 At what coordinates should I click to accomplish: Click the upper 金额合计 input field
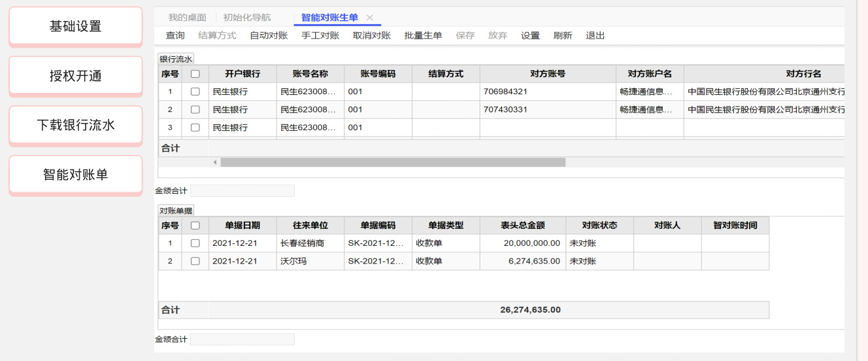[x=242, y=191]
